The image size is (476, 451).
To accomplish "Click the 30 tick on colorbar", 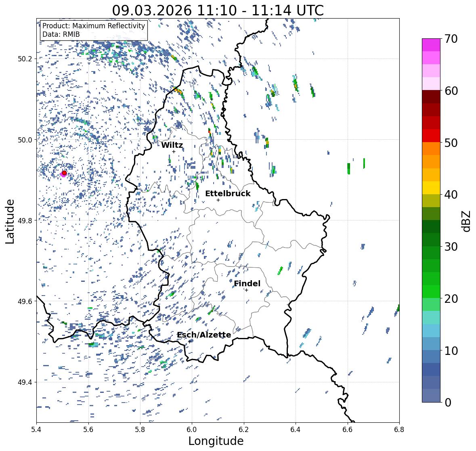I will tap(451, 246).
